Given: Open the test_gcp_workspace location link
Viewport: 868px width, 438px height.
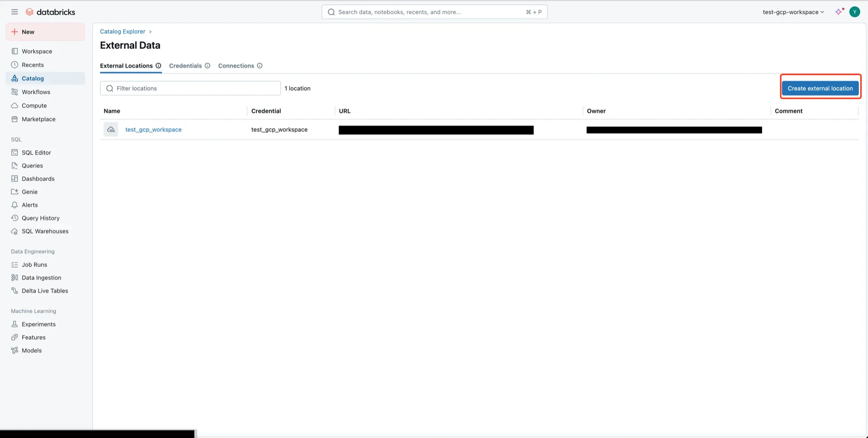Looking at the screenshot, I should click(x=153, y=130).
